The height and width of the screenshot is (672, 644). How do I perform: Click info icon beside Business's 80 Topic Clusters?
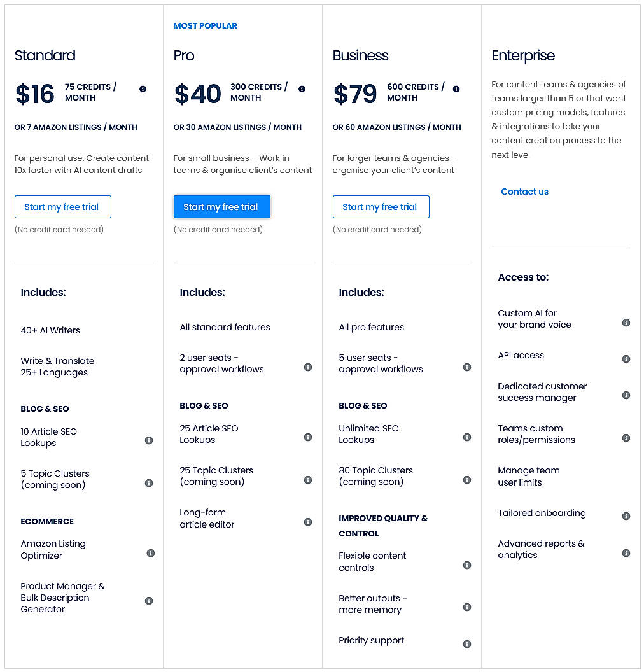point(467,479)
